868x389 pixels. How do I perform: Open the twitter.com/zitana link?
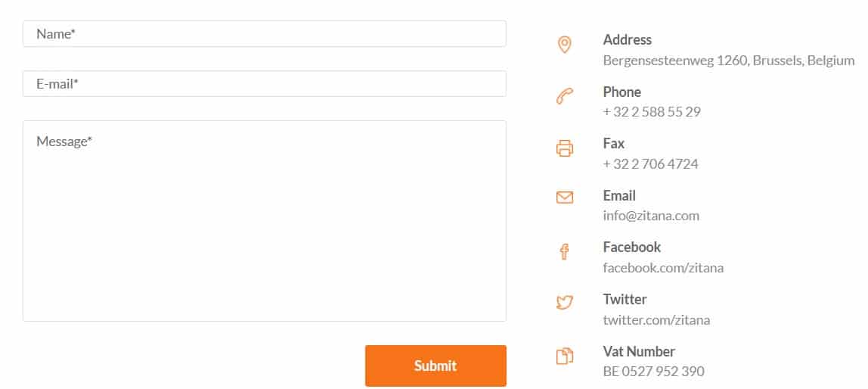pos(656,319)
